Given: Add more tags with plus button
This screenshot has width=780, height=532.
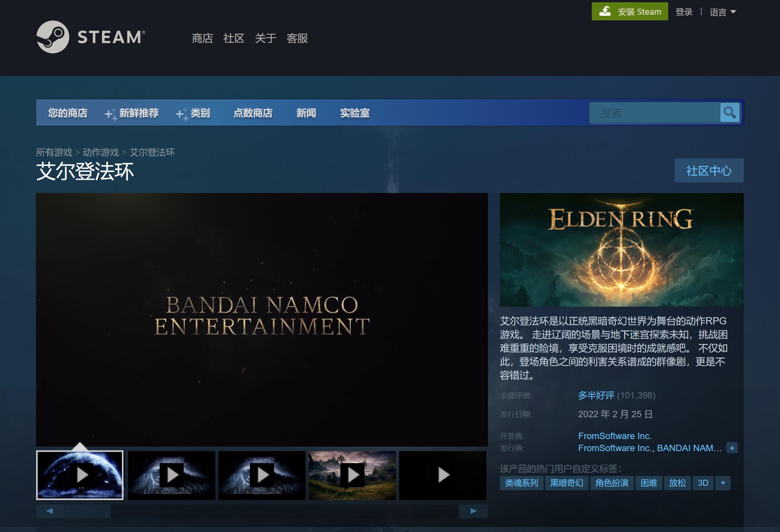Looking at the screenshot, I should [723, 483].
